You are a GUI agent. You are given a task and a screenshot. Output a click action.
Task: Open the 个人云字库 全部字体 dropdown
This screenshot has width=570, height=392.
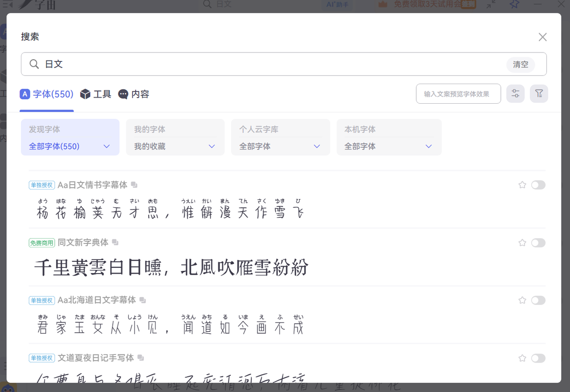pyautogui.click(x=280, y=146)
